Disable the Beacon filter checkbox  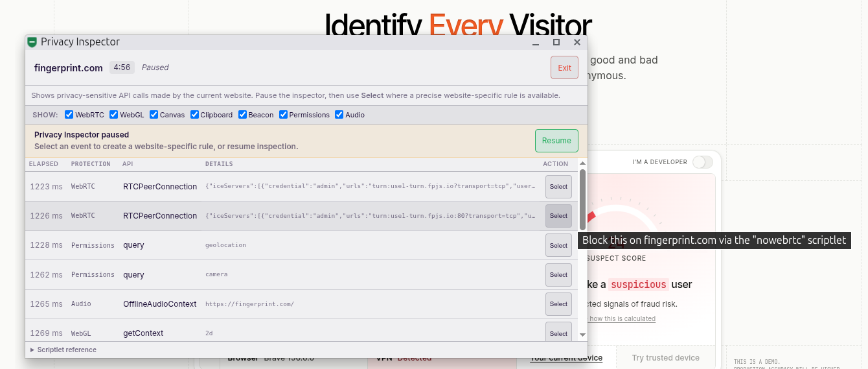click(x=242, y=115)
